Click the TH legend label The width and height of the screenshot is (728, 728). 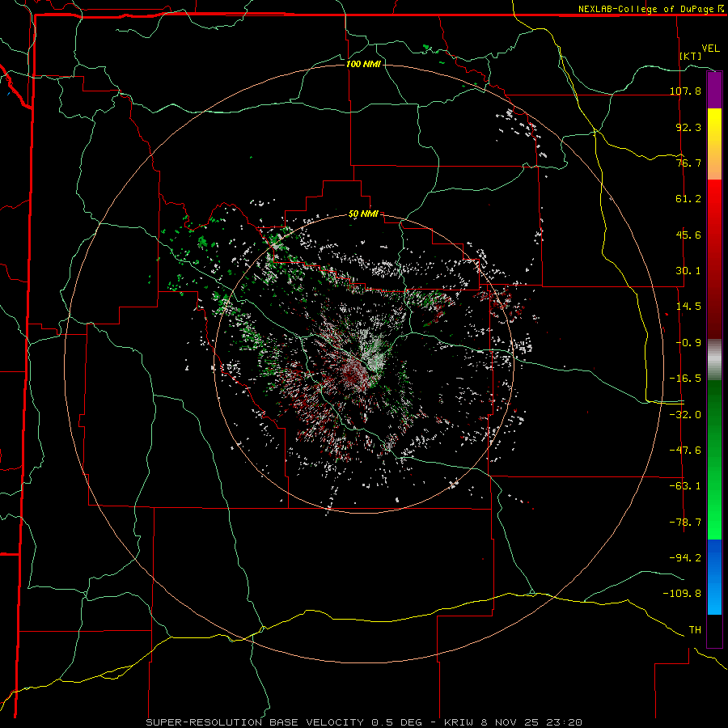coord(695,630)
